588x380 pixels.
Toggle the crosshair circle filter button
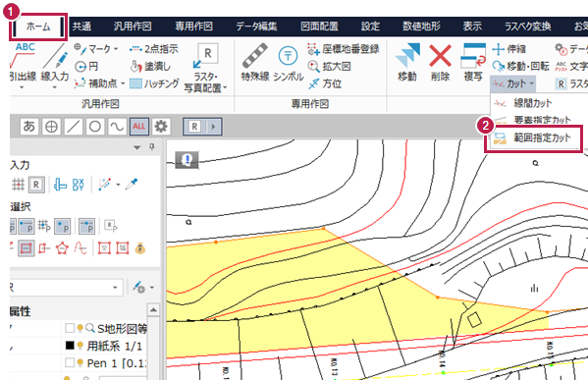tap(51, 127)
